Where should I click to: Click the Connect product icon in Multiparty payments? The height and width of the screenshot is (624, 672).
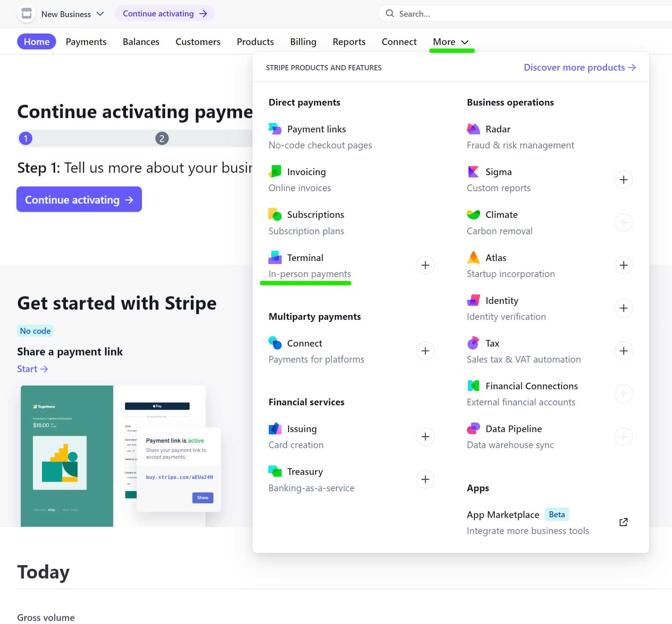(275, 343)
